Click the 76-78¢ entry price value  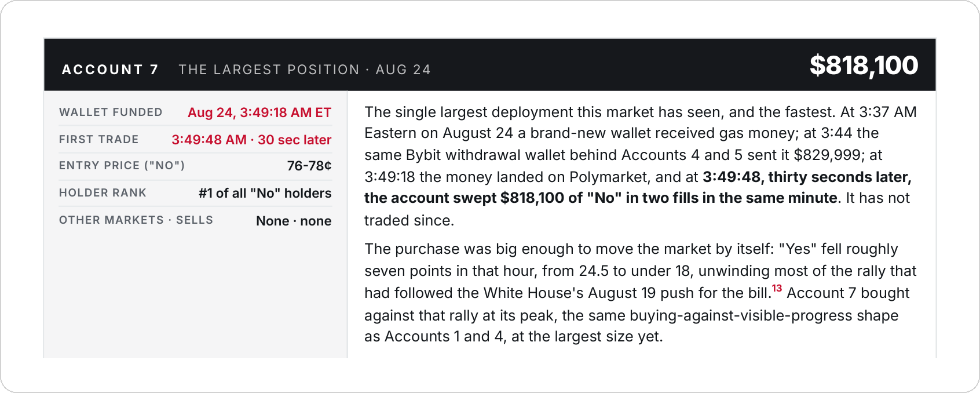click(309, 166)
